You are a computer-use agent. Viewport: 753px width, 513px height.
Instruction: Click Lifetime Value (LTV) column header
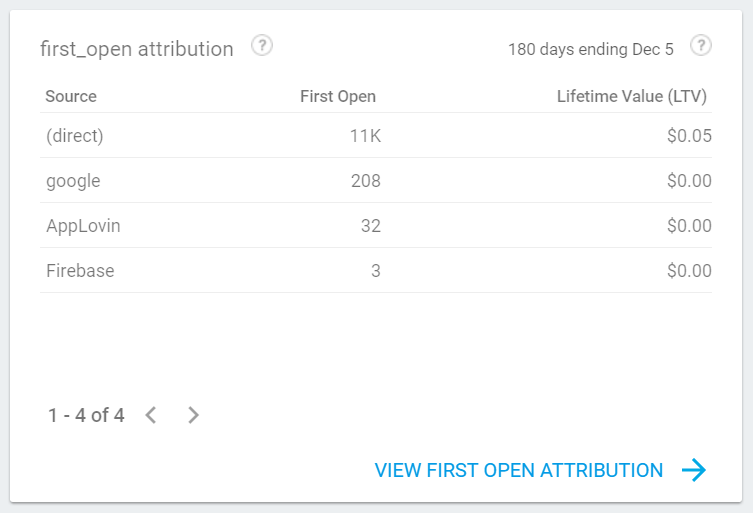coord(632,97)
